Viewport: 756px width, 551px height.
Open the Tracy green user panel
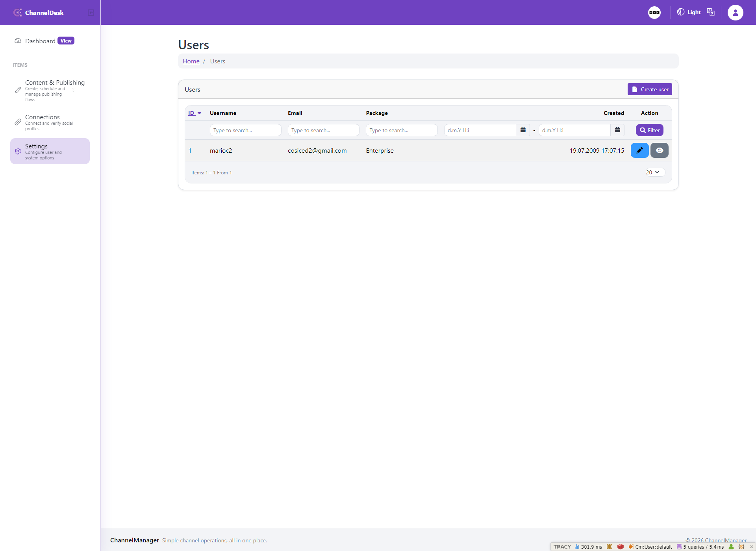coord(731,547)
